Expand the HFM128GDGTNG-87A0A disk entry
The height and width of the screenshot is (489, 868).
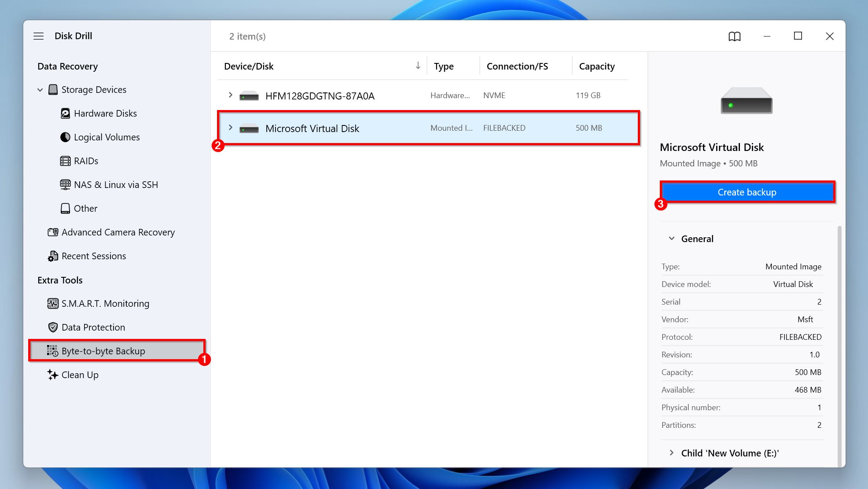230,95
